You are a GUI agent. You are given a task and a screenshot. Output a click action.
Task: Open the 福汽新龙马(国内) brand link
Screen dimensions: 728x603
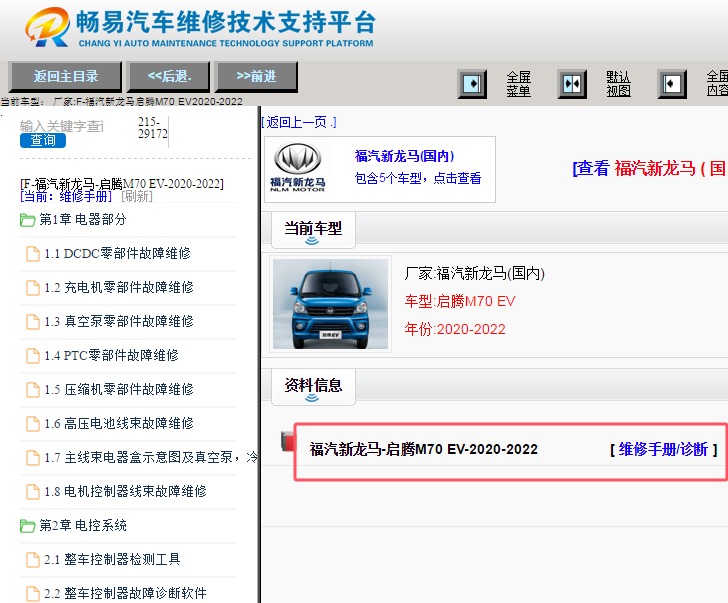coord(404,156)
